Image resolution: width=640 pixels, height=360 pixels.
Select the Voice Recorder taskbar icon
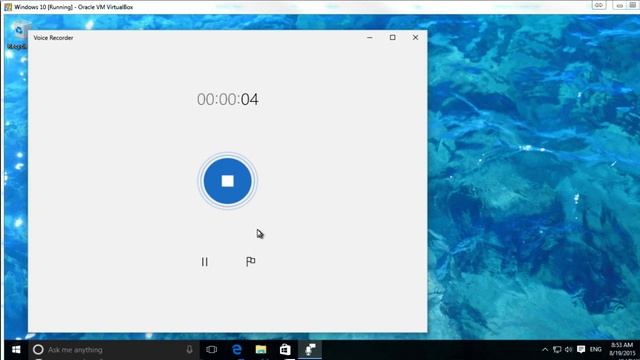[x=310, y=350]
